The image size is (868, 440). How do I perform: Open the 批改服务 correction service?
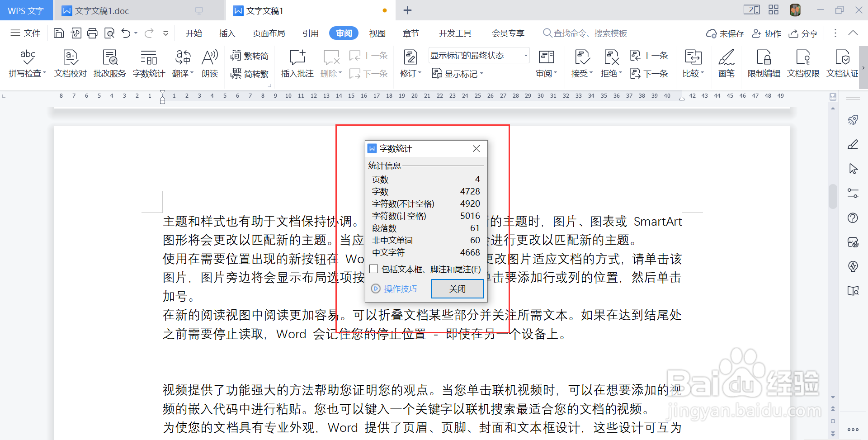109,63
